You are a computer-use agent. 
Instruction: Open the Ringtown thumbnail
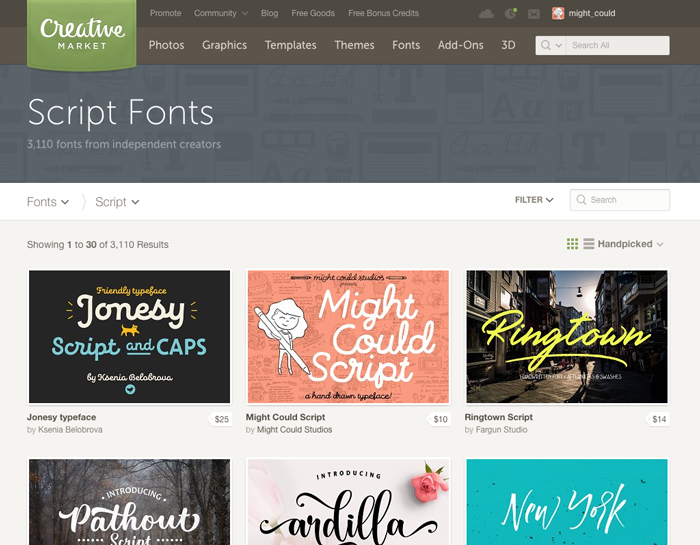tap(567, 337)
